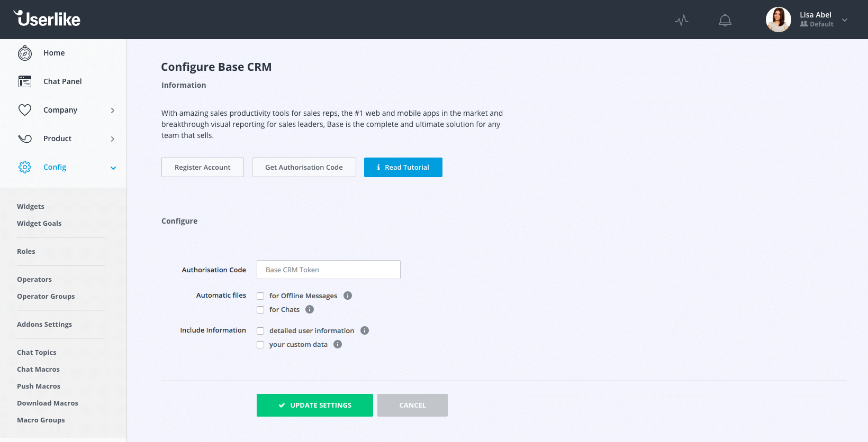Click Lisa Abel's profile avatar

(779, 20)
